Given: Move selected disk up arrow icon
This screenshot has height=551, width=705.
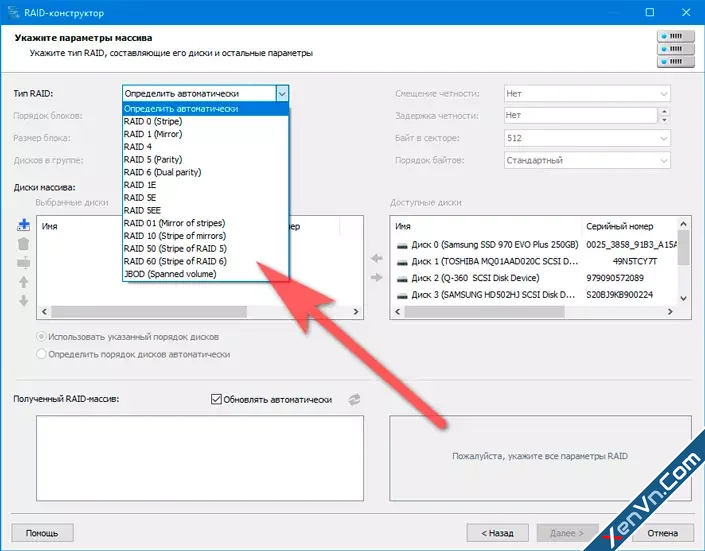Looking at the screenshot, I should point(23,282).
